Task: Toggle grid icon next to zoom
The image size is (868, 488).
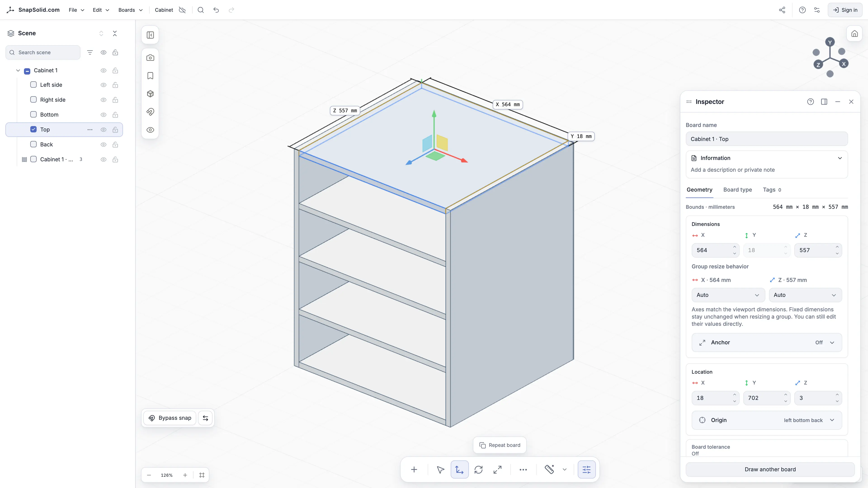Action: (x=202, y=475)
